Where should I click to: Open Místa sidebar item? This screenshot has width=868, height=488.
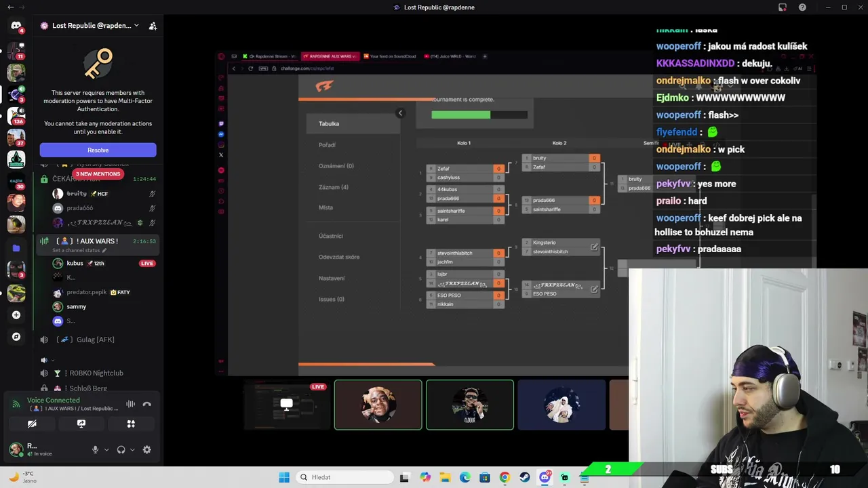pyautogui.click(x=325, y=207)
